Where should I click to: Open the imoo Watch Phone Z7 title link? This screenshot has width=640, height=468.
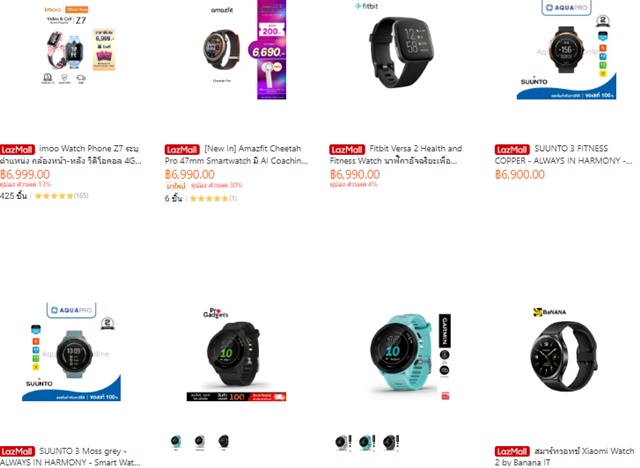[x=71, y=155]
